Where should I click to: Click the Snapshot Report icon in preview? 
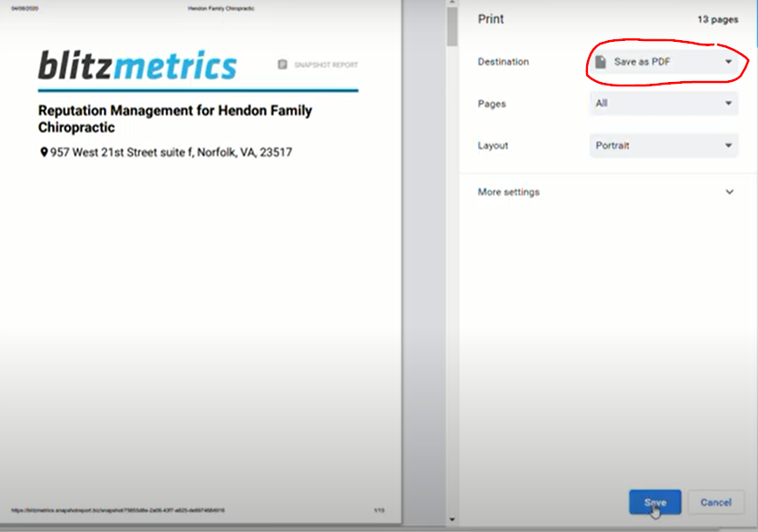point(283,65)
